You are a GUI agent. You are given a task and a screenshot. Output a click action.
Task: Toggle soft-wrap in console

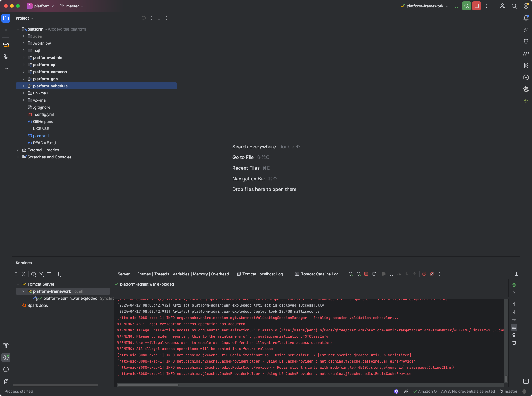pos(514,320)
